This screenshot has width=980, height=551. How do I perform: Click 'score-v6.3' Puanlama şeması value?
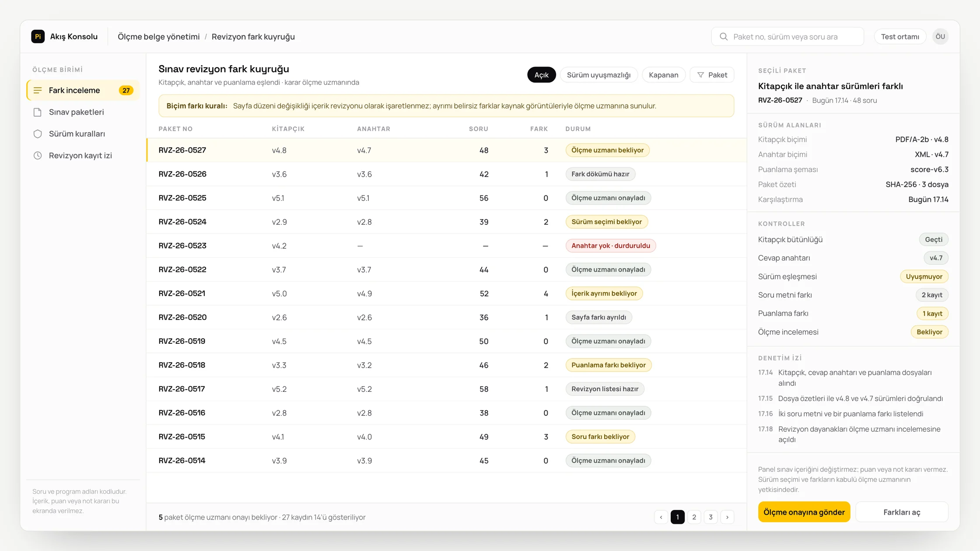tap(929, 170)
